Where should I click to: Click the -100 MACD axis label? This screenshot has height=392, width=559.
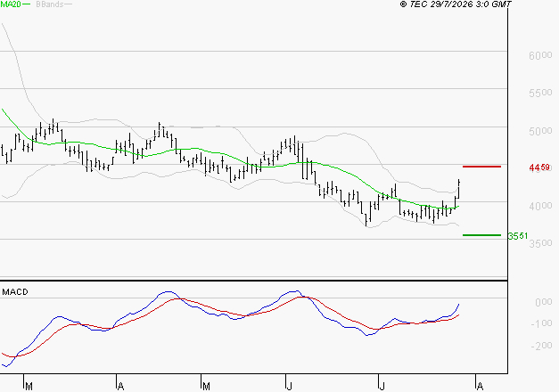pos(541,323)
